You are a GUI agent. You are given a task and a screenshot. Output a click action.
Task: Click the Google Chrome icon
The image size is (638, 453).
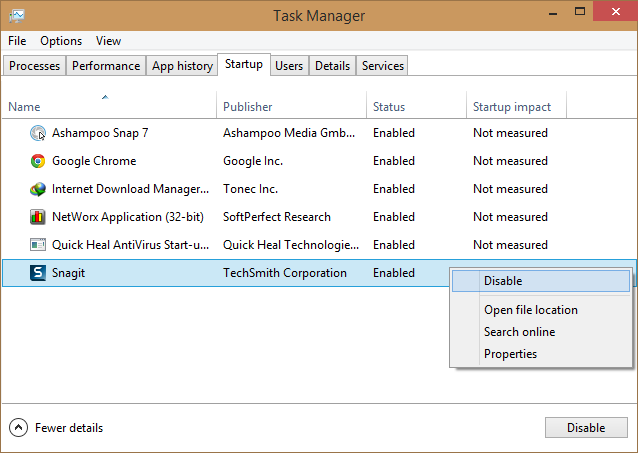38,161
